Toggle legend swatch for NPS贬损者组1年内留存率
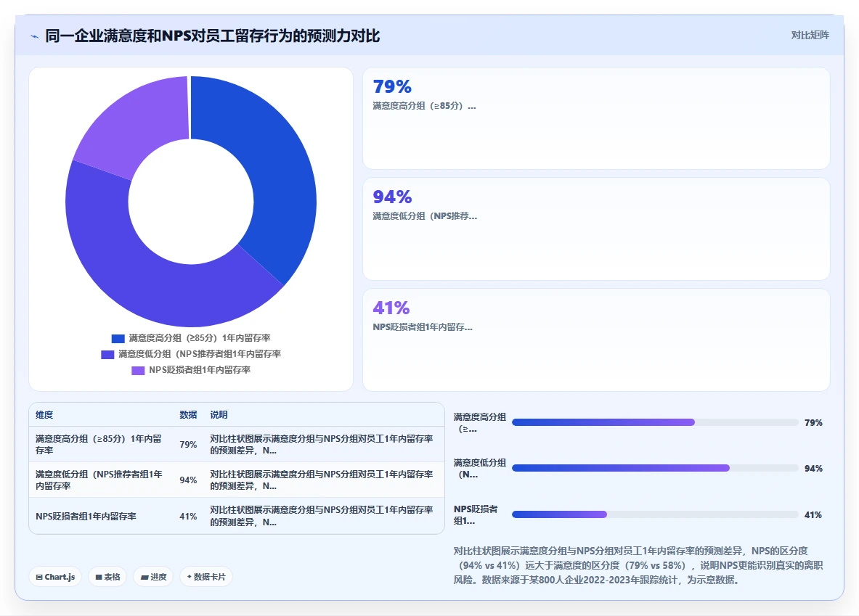The image size is (859, 616). (x=138, y=370)
